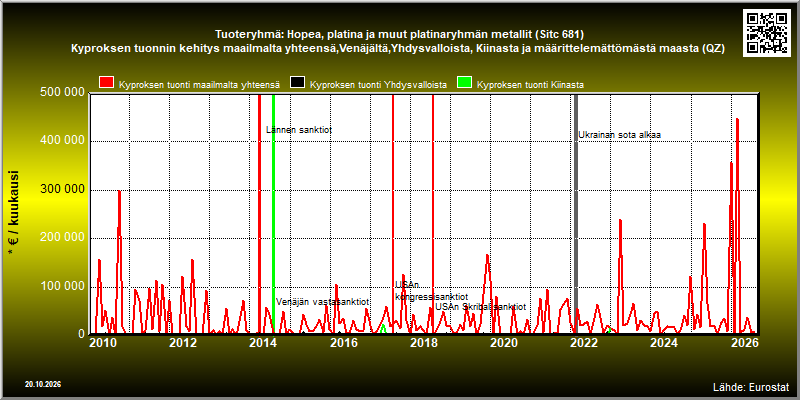Select the green legend swatch for Kiinasta
Image resolution: width=800 pixels, height=400 pixels.
tap(464, 83)
